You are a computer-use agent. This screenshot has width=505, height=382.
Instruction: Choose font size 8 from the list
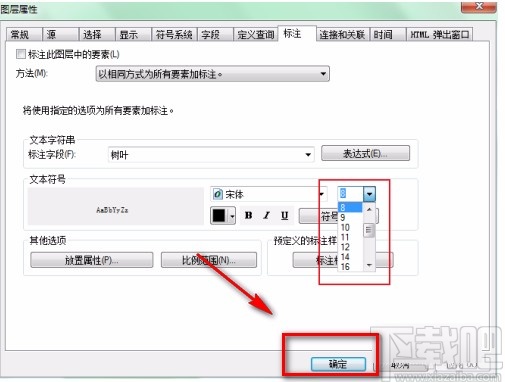point(350,207)
